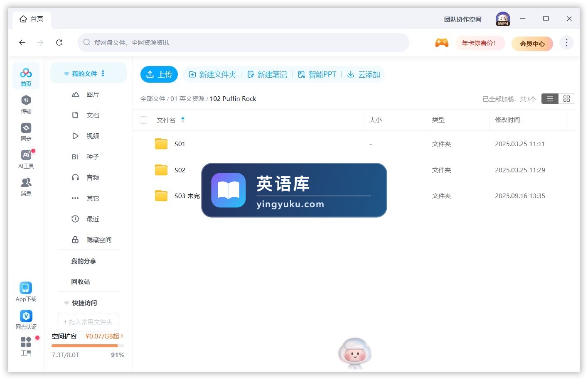588x380 pixels.
Task: Click 云添加
Action: (x=364, y=74)
